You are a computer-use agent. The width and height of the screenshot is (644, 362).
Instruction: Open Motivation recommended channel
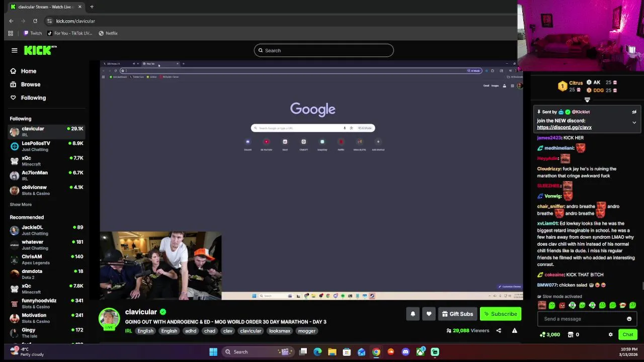tap(46, 318)
